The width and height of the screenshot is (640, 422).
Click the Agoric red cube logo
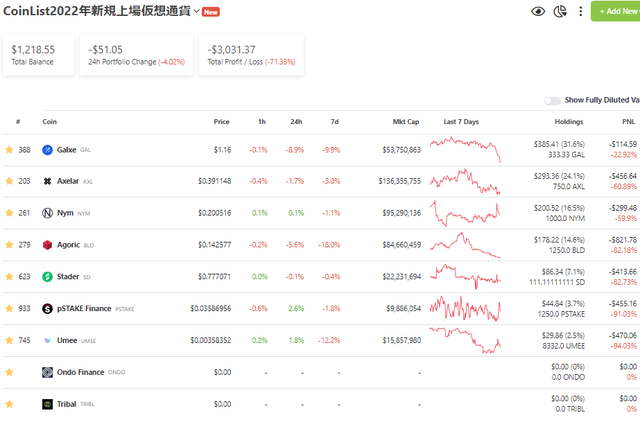[x=47, y=244]
